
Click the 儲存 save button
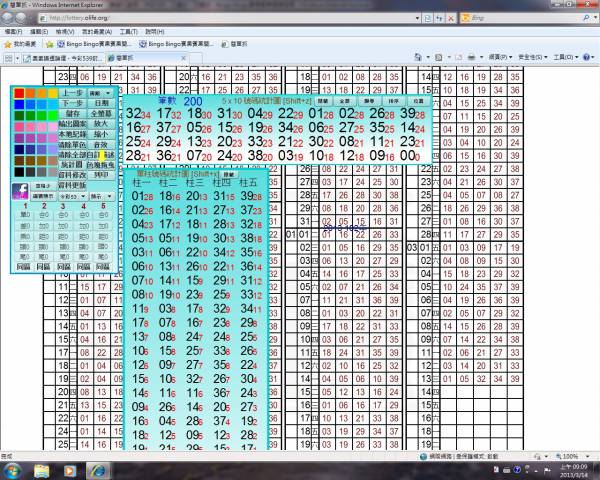72,114
